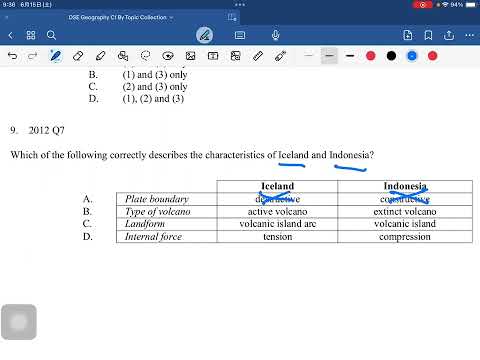Click the "Internal force" row label

153,237
